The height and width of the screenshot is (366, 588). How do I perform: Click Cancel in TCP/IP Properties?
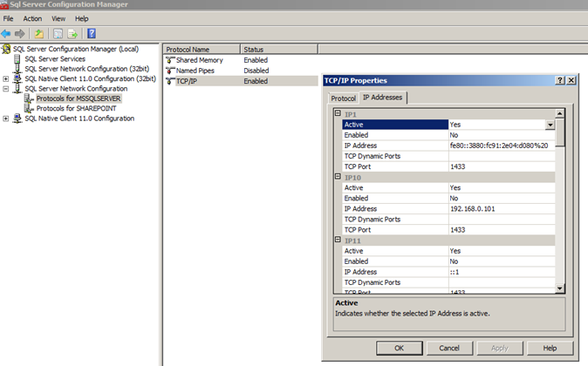click(449, 348)
